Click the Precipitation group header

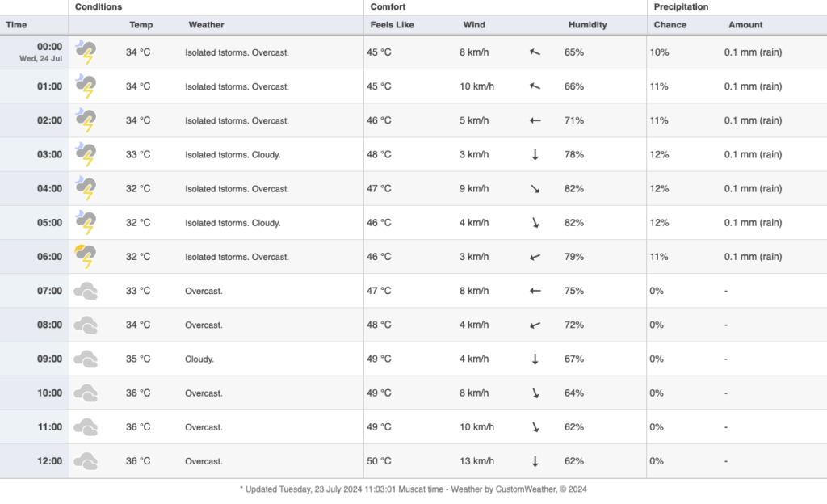(x=681, y=6)
